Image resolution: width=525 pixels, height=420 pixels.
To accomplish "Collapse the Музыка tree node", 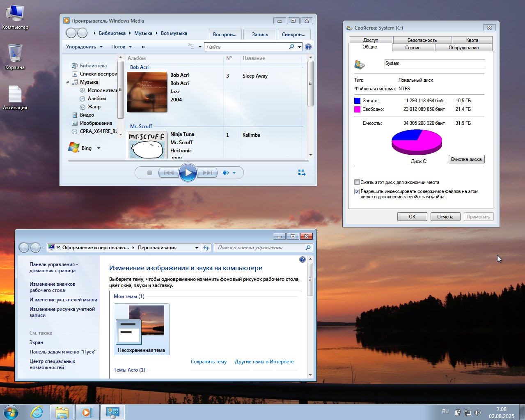I will (67, 82).
